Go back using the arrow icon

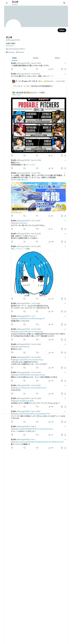tap(7, 3)
